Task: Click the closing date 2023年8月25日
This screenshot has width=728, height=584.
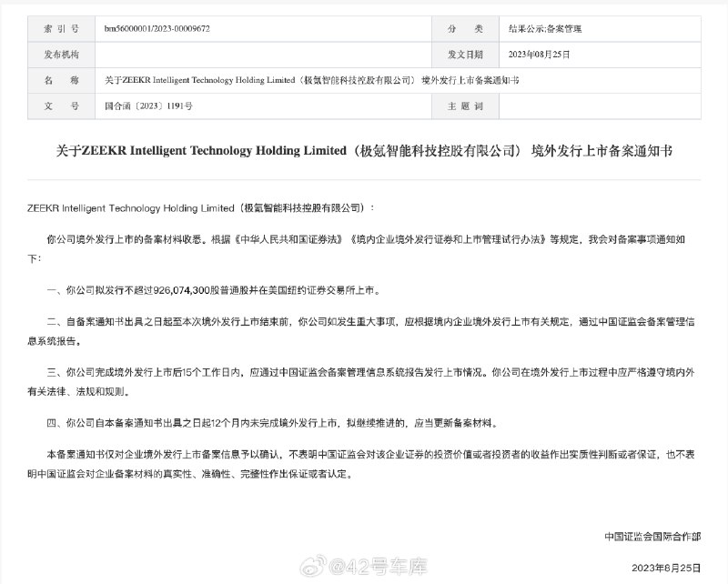Action: 666,568
